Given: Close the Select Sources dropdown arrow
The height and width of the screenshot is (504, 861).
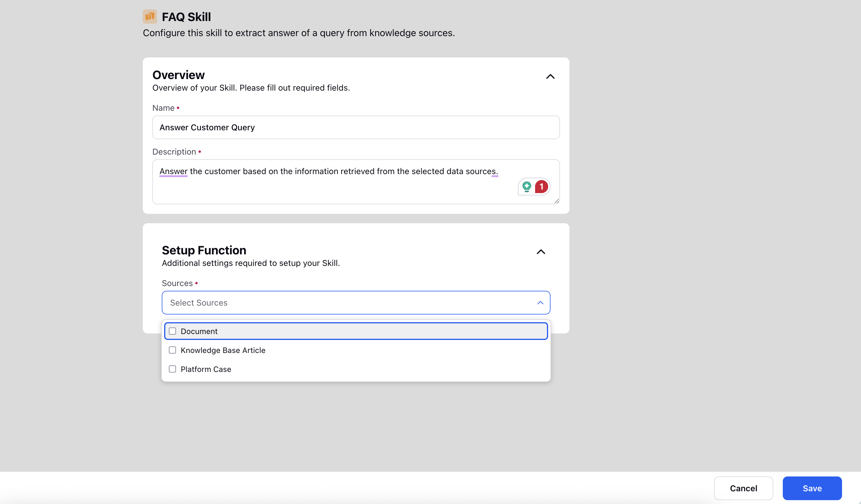Looking at the screenshot, I should 540,303.
